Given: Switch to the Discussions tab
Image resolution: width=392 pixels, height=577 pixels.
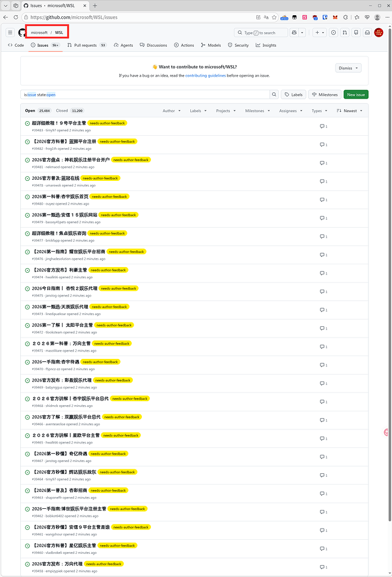Looking at the screenshot, I should point(153,45).
